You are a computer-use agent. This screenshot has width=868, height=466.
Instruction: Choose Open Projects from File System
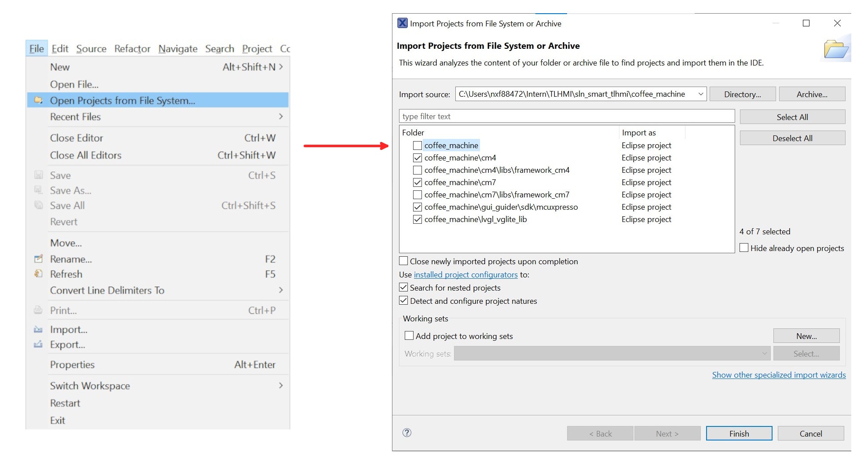click(x=122, y=100)
